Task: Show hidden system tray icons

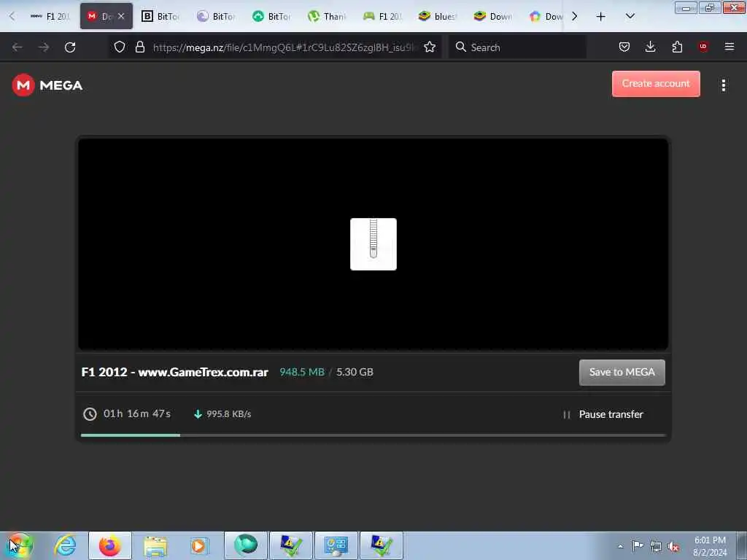Action: tap(620, 546)
